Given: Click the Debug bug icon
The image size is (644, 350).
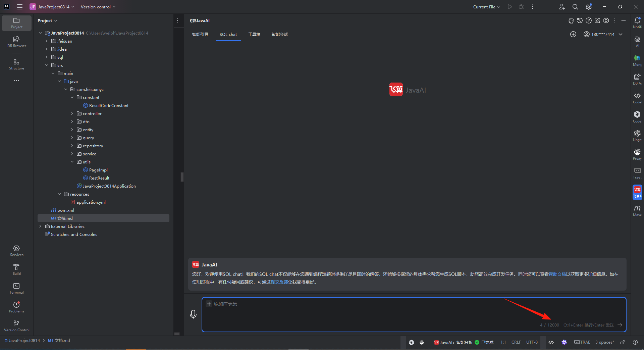Looking at the screenshot, I should click(521, 7).
